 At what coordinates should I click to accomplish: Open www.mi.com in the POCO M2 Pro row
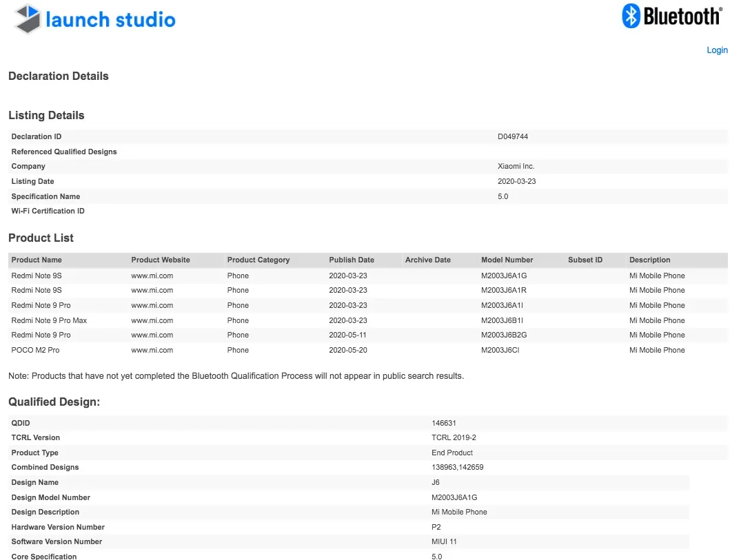[152, 350]
